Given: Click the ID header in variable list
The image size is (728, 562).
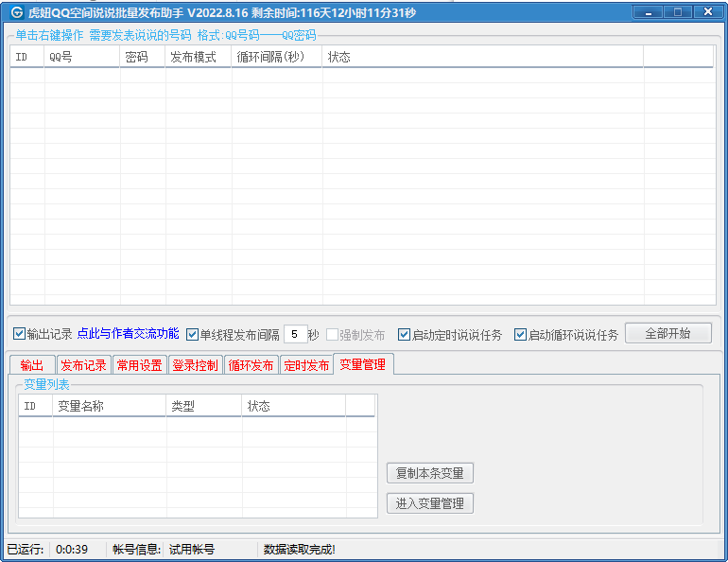Looking at the screenshot, I should tap(36, 407).
